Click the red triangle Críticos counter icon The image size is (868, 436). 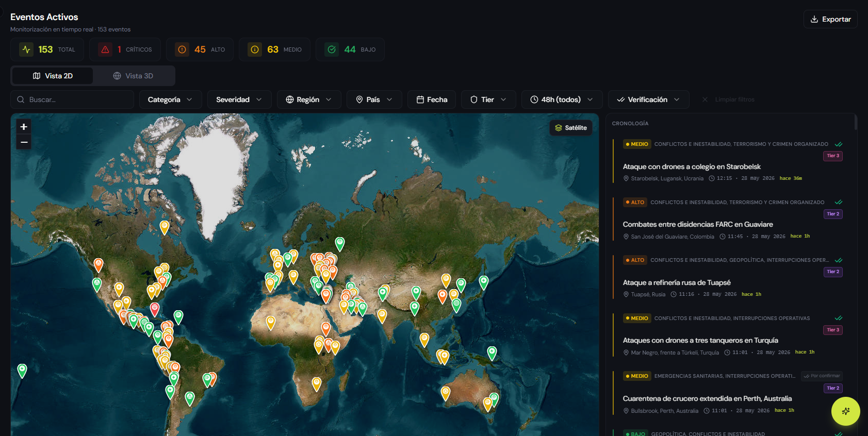pyautogui.click(x=105, y=49)
